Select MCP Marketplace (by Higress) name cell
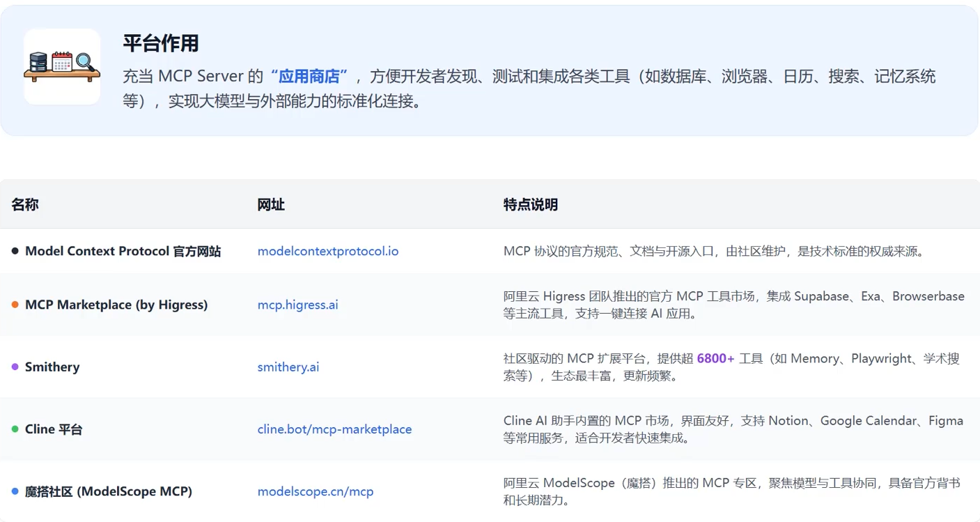The height and width of the screenshot is (522, 980). tap(116, 305)
